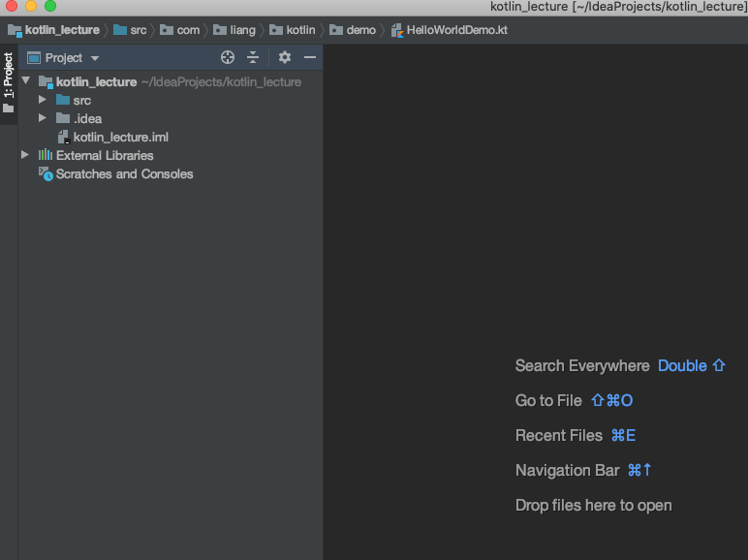This screenshot has width=748, height=560.
Task: Select the kotlin_lecture.iml file
Action: pyautogui.click(x=121, y=138)
